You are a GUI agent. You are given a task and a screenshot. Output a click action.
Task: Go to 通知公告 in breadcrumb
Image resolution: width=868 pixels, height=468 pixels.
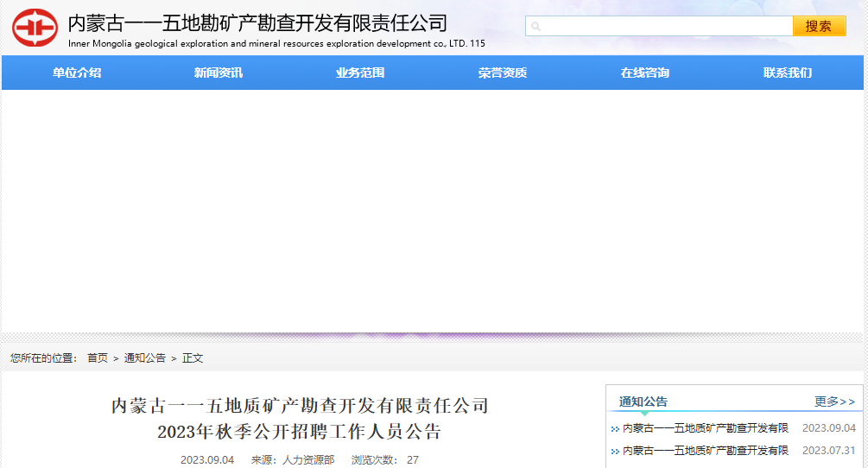(144, 358)
